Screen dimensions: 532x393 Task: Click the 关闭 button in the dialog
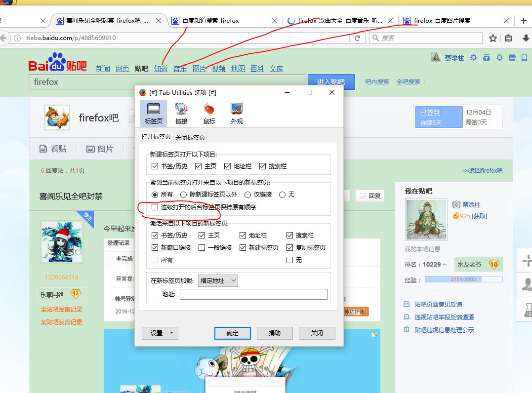tap(317, 333)
